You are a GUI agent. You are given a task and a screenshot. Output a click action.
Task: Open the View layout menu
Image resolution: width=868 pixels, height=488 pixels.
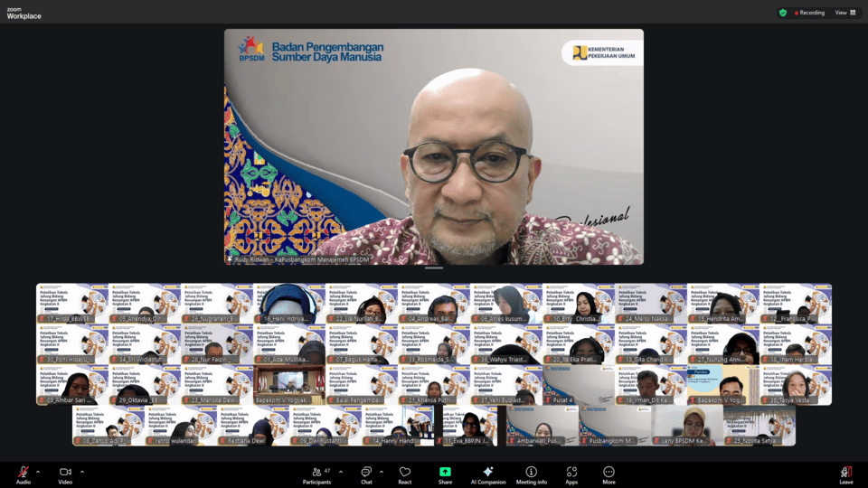[845, 13]
